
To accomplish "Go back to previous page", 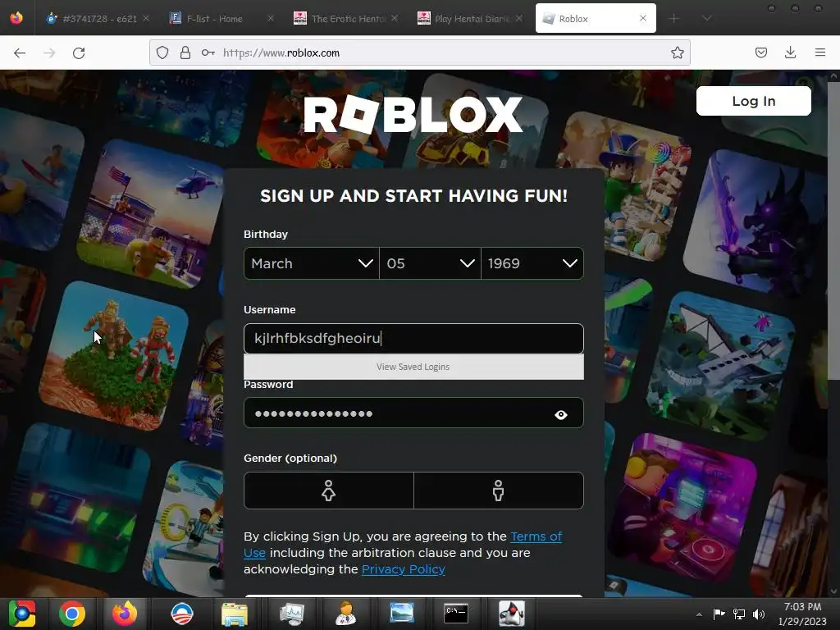I will click(x=20, y=53).
